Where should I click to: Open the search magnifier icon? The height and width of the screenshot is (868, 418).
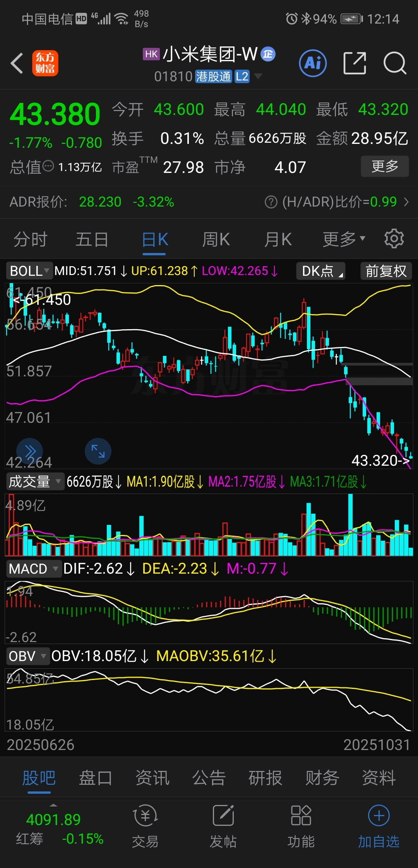point(395,63)
